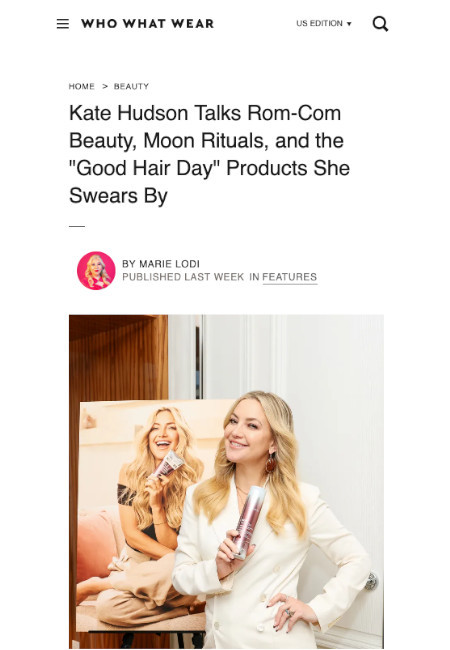The width and height of the screenshot is (450, 650).
Task: Select the Marie Lodi author name
Action: (x=169, y=264)
